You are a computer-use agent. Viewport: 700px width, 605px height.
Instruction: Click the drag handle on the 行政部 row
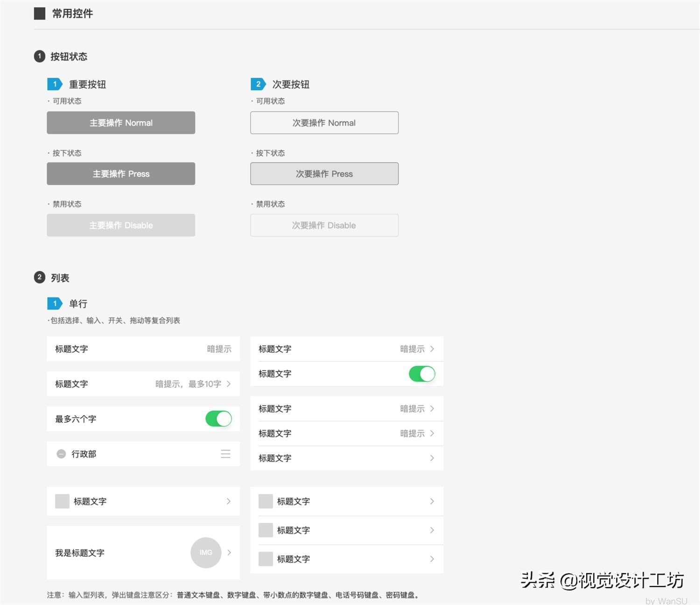tap(225, 453)
